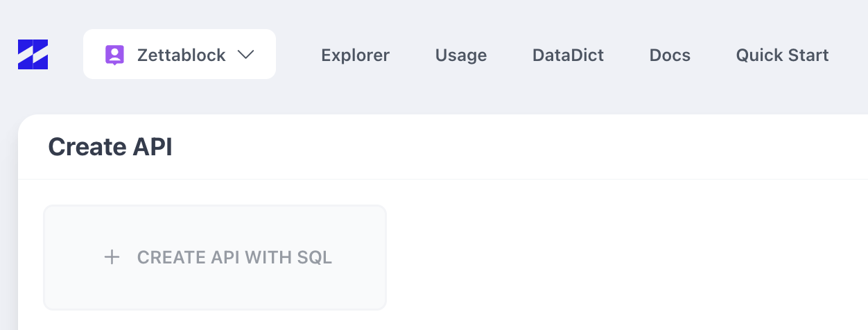Click the ZettaBlock blue logo icon
Image resolution: width=868 pixels, height=330 pixels.
[x=33, y=55]
